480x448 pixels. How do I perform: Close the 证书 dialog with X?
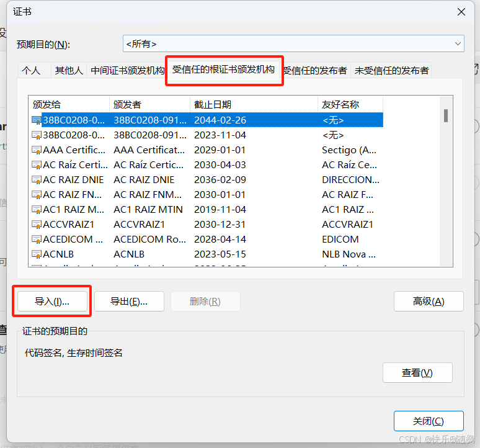tap(461, 12)
